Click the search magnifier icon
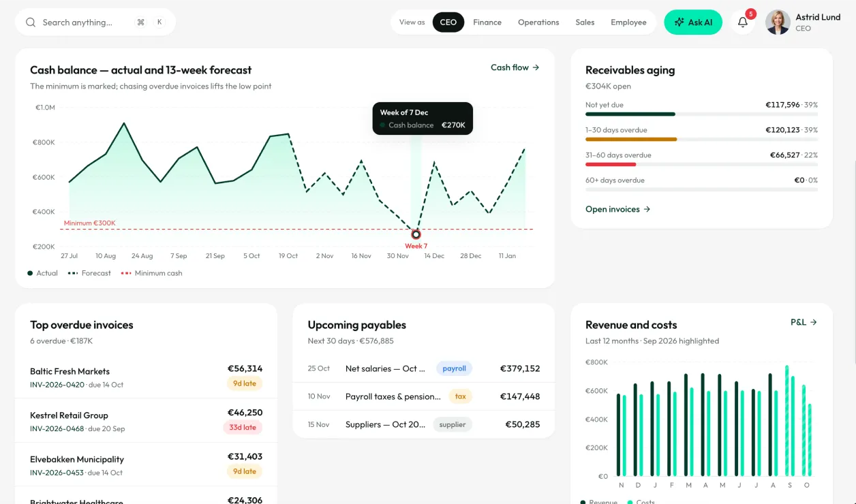The height and width of the screenshot is (504, 856). pyautogui.click(x=31, y=22)
